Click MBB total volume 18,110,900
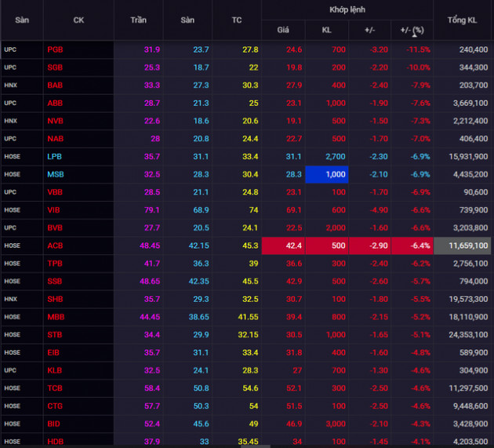 [468, 317]
